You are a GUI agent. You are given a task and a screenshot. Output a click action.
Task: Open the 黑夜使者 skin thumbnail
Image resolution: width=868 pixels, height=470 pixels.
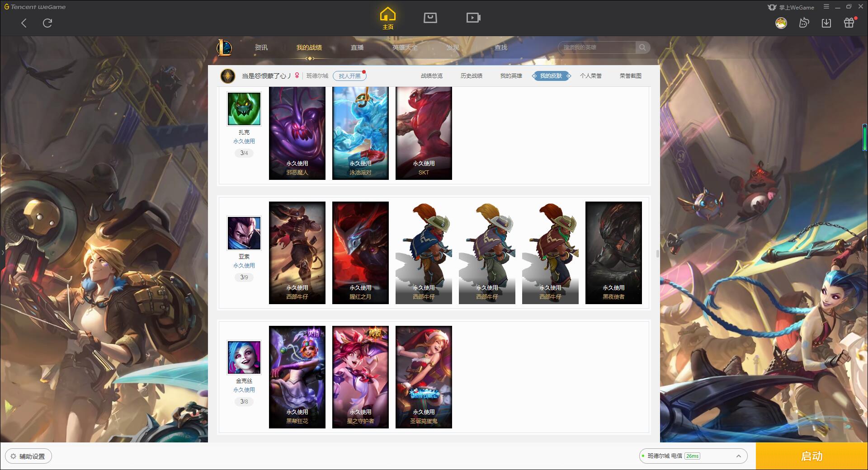[x=613, y=253]
